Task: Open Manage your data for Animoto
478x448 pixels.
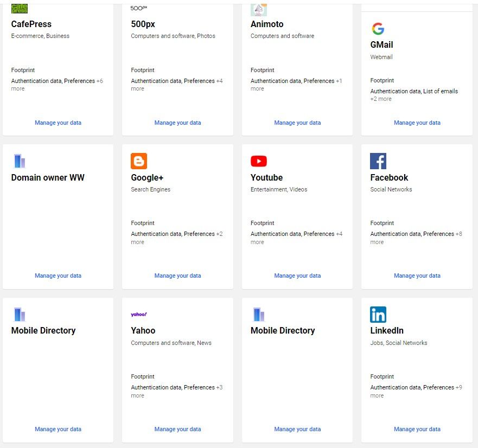Action: point(297,123)
